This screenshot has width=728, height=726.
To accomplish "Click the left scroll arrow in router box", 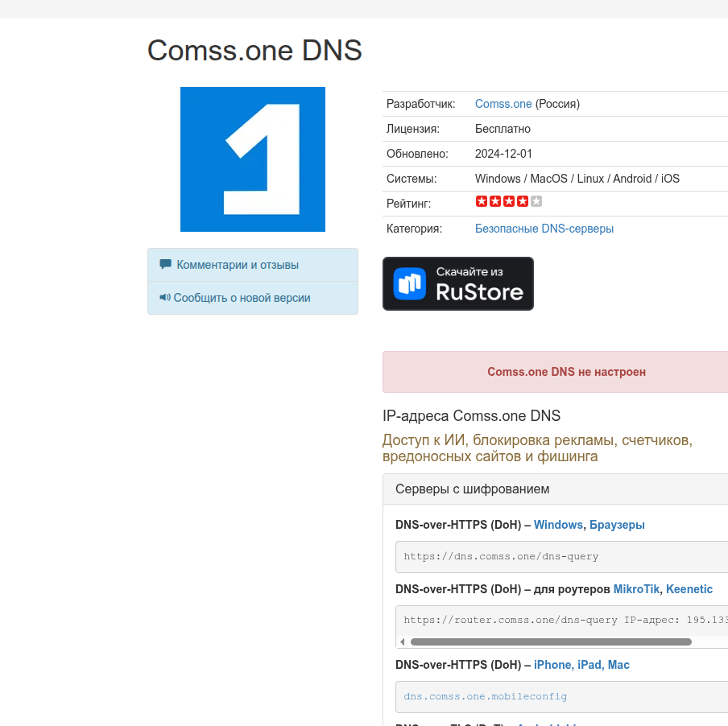I will pos(402,642).
